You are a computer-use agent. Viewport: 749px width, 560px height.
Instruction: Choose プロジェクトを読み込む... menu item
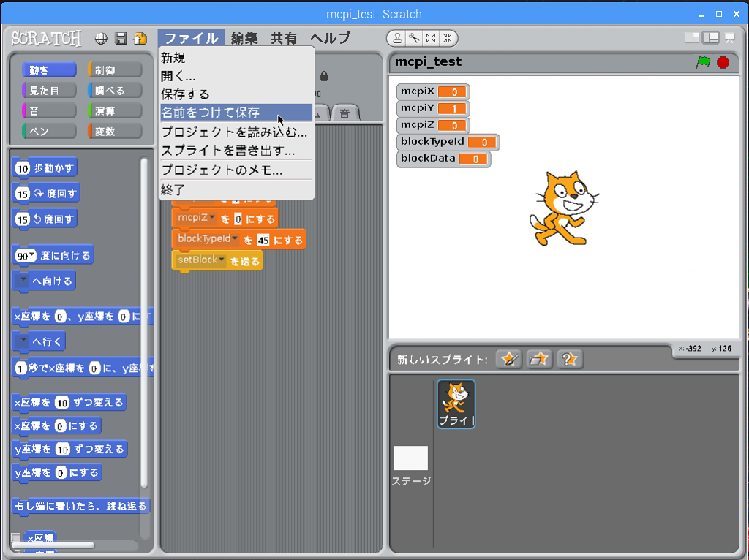[x=236, y=132]
